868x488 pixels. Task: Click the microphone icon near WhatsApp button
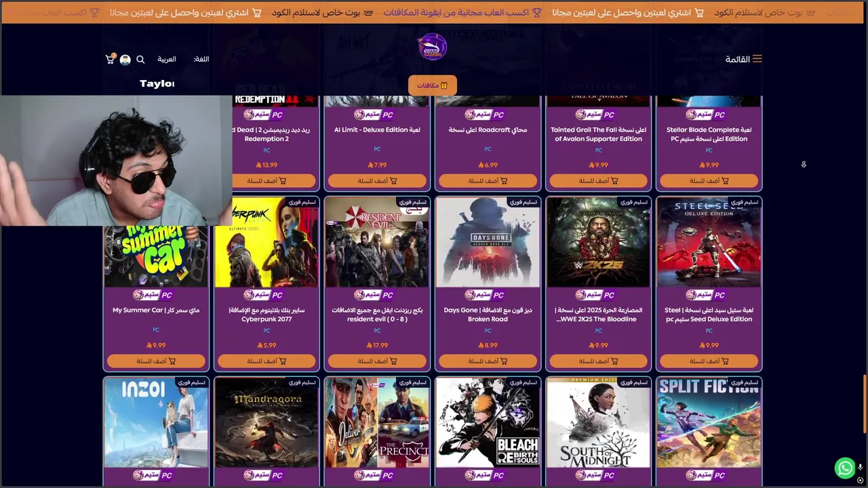point(860,468)
